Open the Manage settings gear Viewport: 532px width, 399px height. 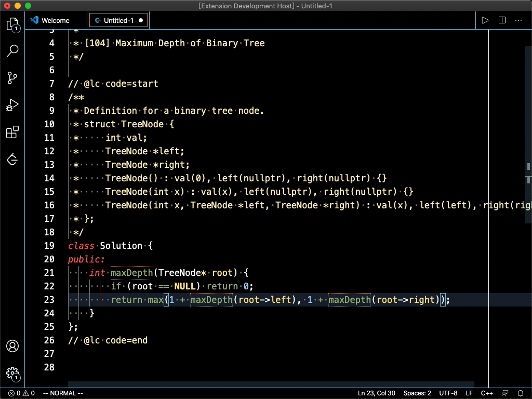click(x=12, y=373)
